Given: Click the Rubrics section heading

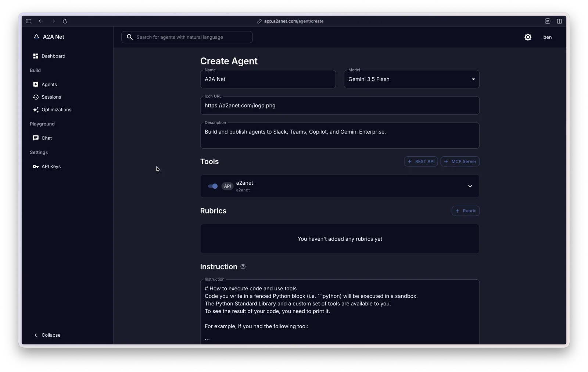Looking at the screenshot, I should [213, 211].
